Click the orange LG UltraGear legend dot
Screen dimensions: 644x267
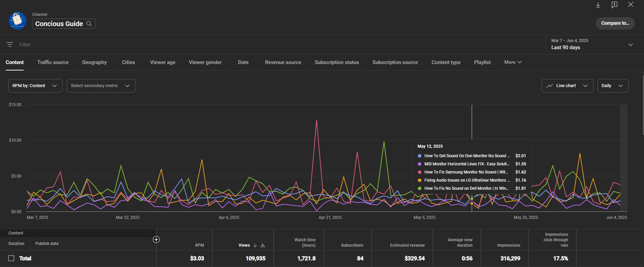420,180
